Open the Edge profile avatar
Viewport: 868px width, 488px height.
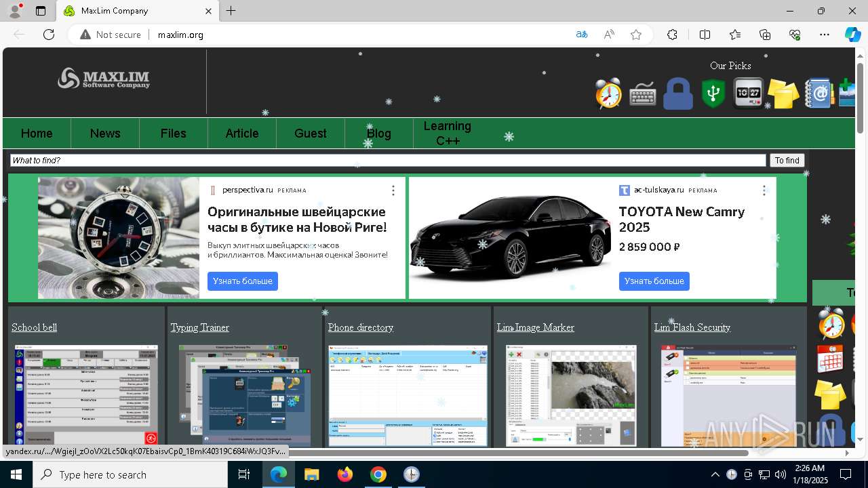pos(15,11)
